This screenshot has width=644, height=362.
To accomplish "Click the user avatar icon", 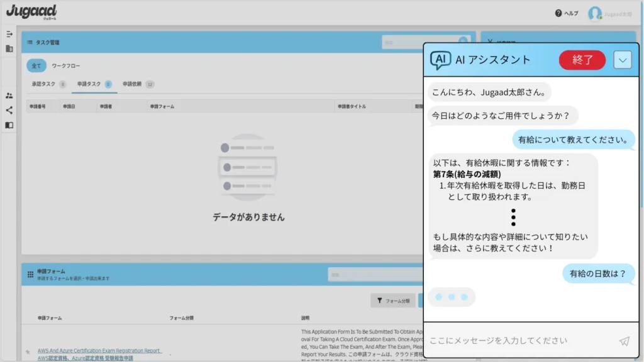I will [594, 13].
